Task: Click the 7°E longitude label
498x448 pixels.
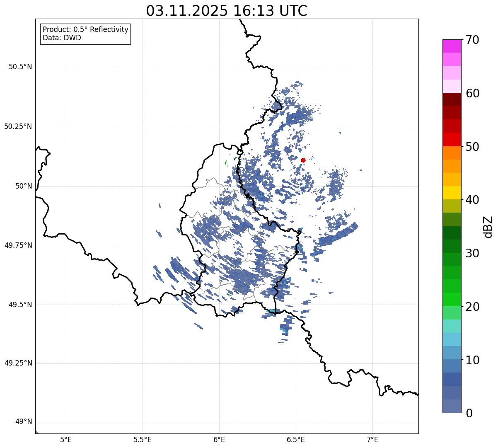Action: click(x=372, y=440)
